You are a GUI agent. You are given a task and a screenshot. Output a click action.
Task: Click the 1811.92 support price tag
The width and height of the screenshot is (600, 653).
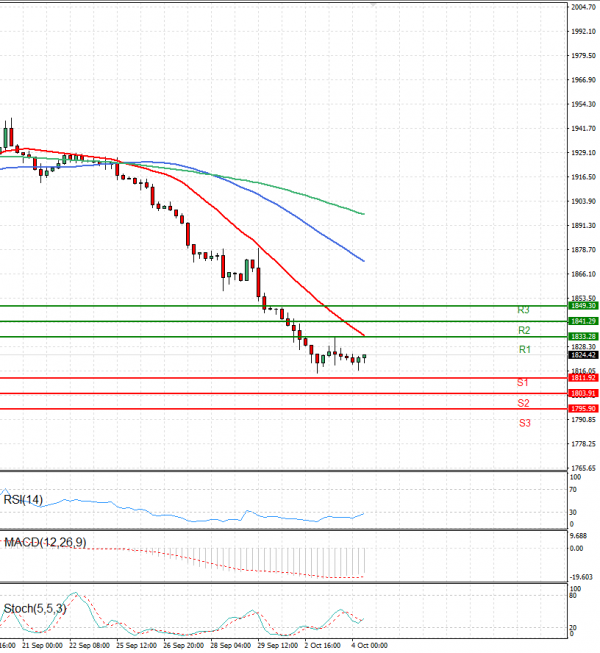583,378
